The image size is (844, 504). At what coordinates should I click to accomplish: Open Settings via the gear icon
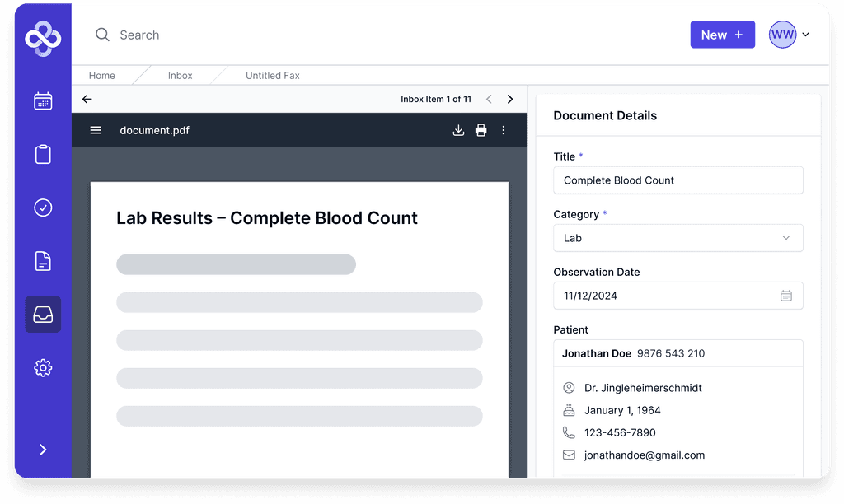[42, 368]
